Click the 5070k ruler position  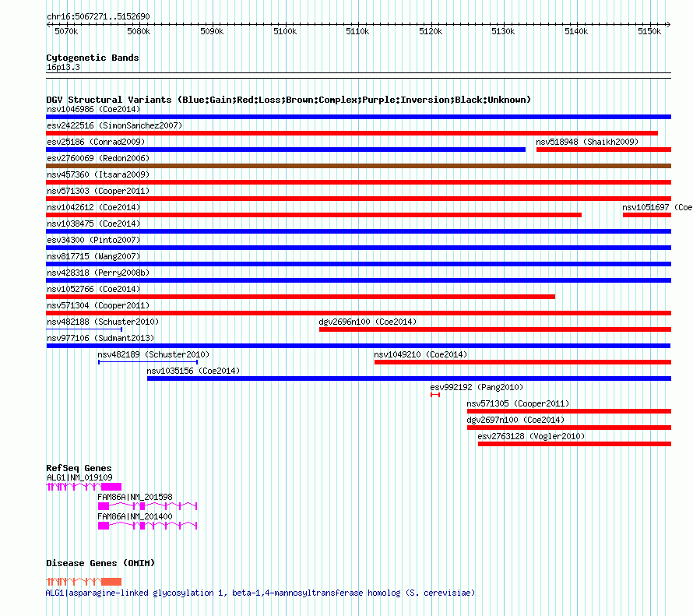pos(66,32)
